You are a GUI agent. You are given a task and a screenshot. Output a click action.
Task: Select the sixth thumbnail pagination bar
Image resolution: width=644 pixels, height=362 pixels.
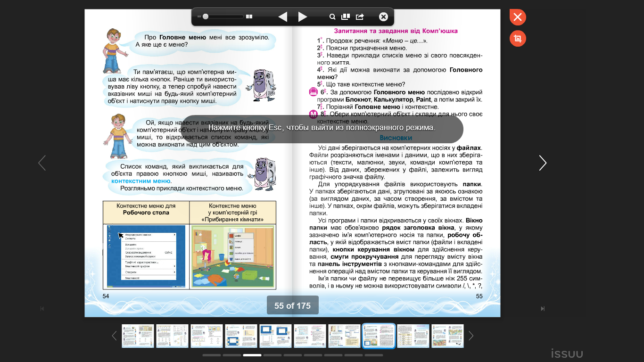313,355
